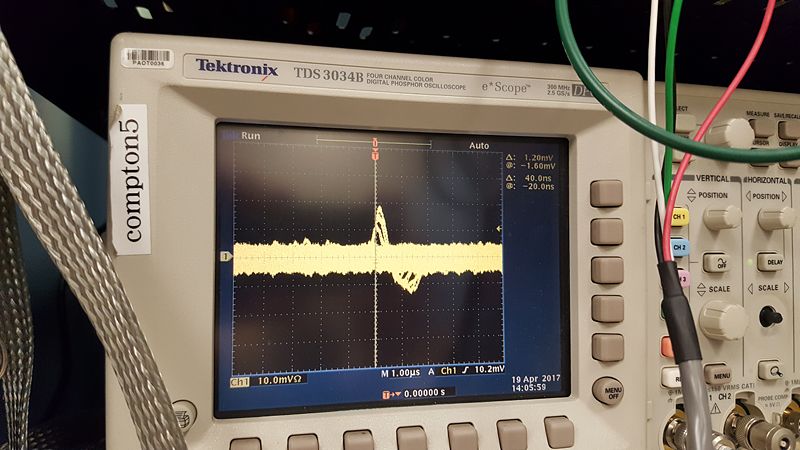Tap the 14:05:59 time readout
This screenshot has height=450, width=800.
(x=529, y=388)
